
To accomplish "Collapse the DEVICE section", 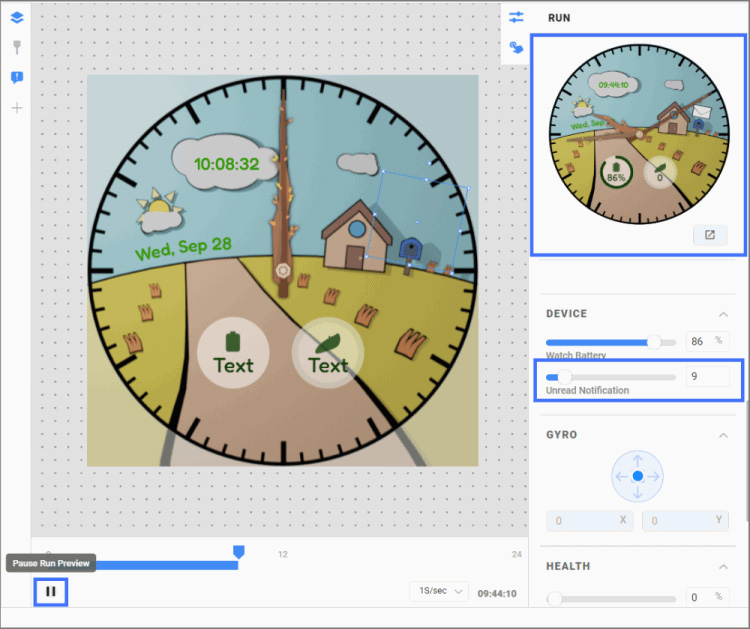I will 724,314.
